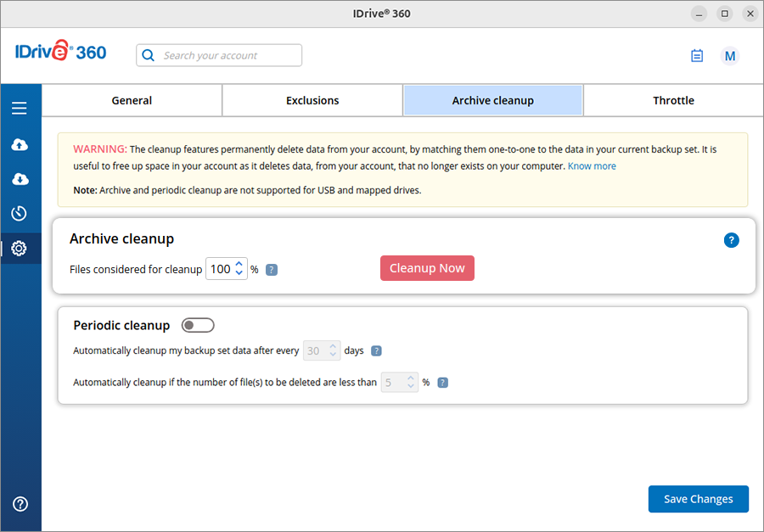Screen dimensions: 764x532
Task: Switch to the Exclusions tab
Action: pyautogui.click(x=312, y=100)
